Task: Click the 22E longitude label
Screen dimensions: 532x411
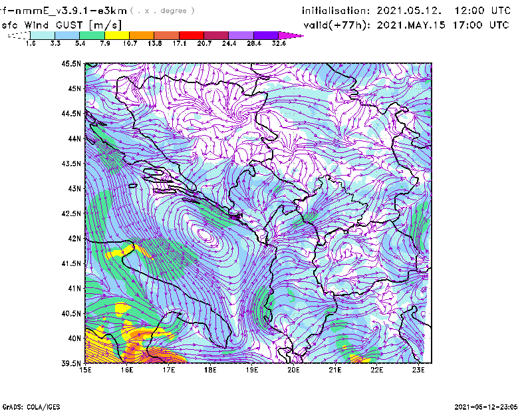Action: click(x=376, y=370)
